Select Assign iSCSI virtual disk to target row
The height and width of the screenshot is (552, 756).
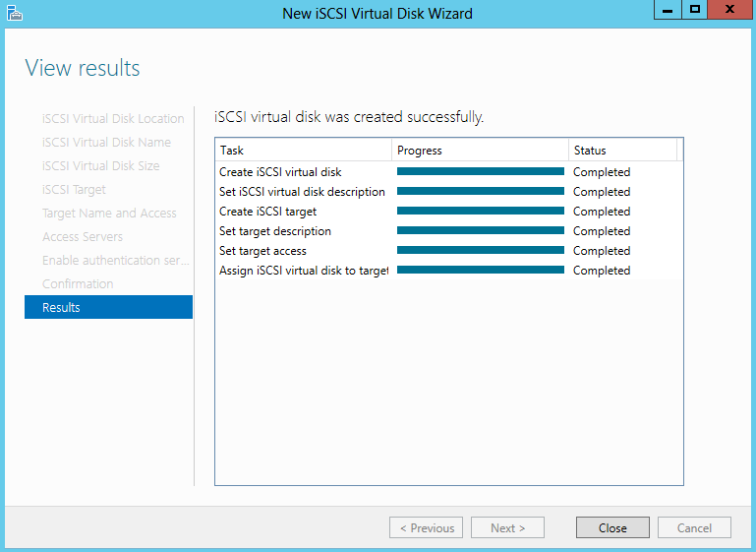click(x=449, y=271)
